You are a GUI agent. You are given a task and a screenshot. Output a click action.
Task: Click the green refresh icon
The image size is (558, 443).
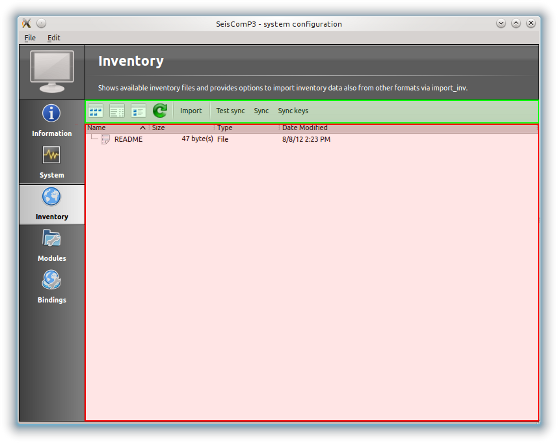160,111
